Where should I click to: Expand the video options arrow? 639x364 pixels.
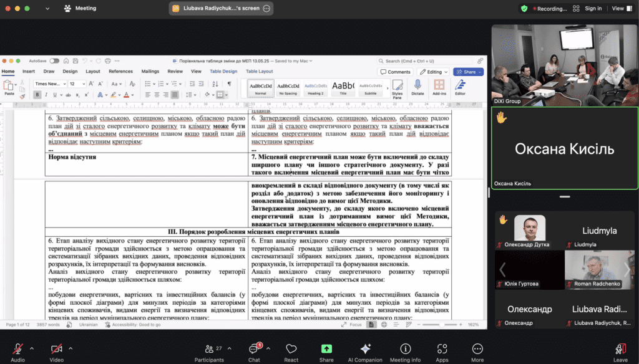point(71,348)
